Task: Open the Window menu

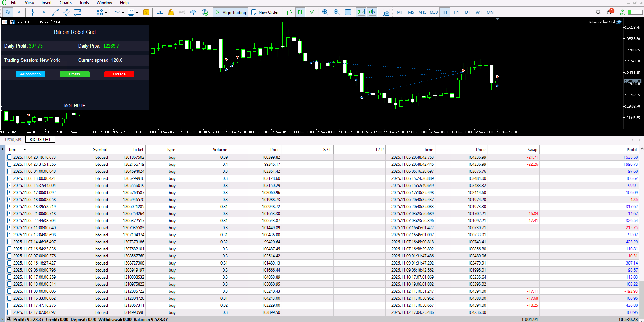Action: [104, 3]
